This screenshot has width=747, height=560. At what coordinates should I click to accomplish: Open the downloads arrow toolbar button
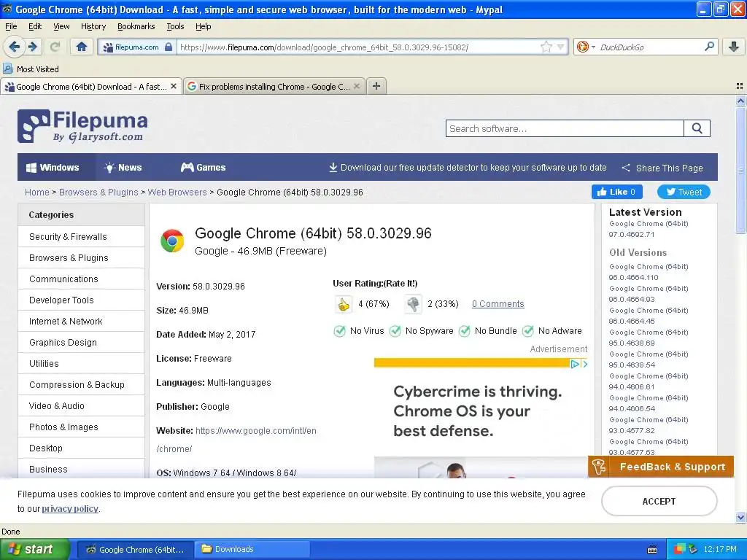(x=734, y=47)
